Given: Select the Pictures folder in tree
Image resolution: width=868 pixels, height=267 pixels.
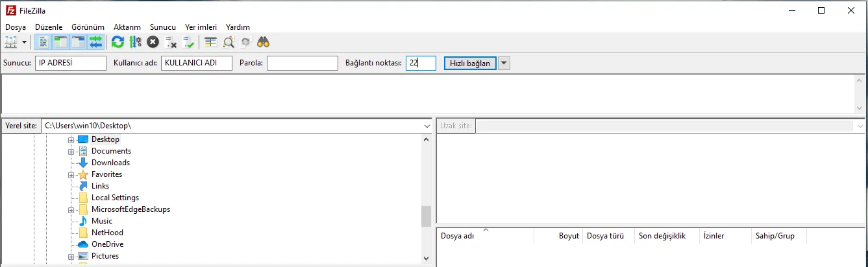Looking at the screenshot, I should pyautogui.click(x=105, y=256).
